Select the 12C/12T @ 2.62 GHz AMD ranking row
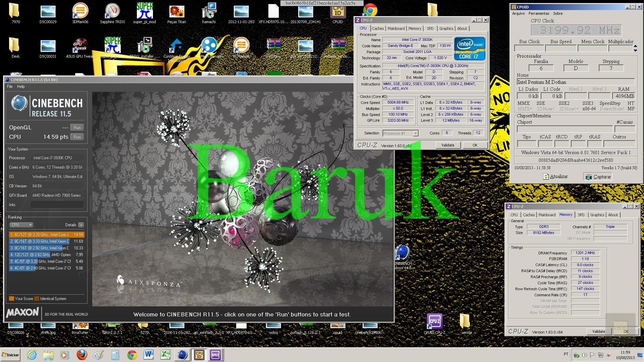 (x=47, y=255)
